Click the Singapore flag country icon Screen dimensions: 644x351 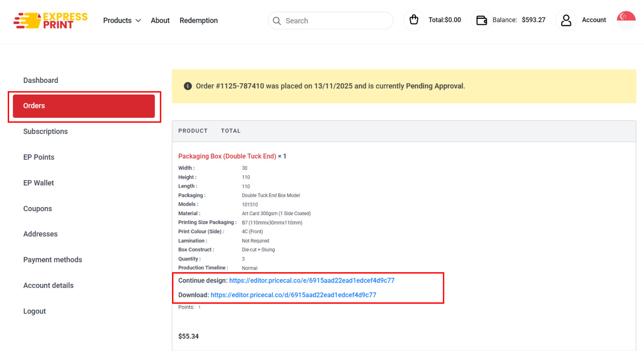[626, 20]
